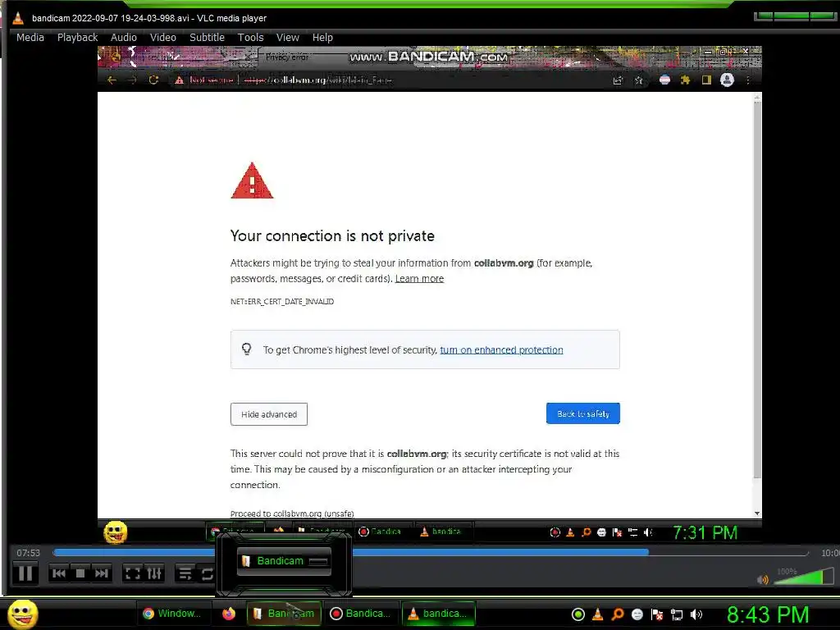Click orange magnifier tray icon on main taskbar

coord(618,614)
